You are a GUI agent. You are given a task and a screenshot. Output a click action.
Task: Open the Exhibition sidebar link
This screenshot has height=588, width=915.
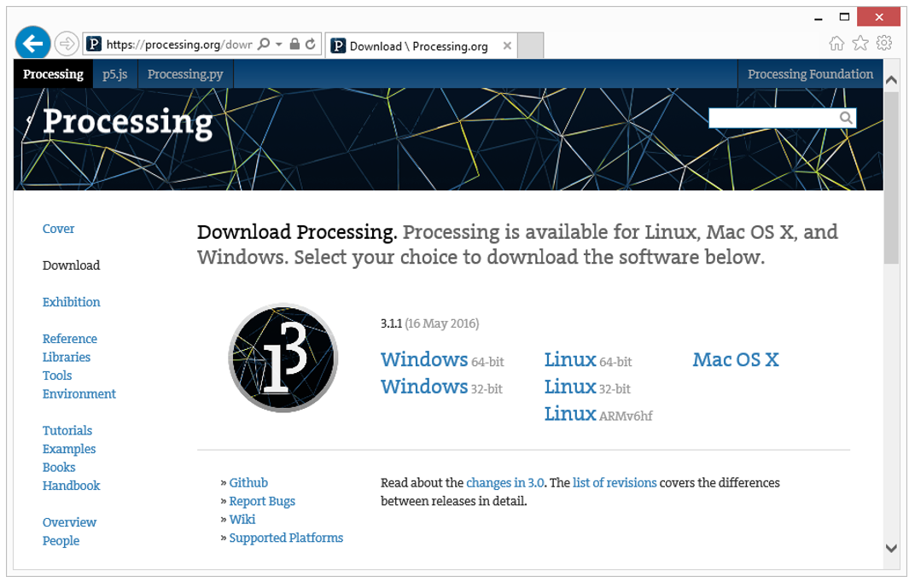[x=71, y=302]
